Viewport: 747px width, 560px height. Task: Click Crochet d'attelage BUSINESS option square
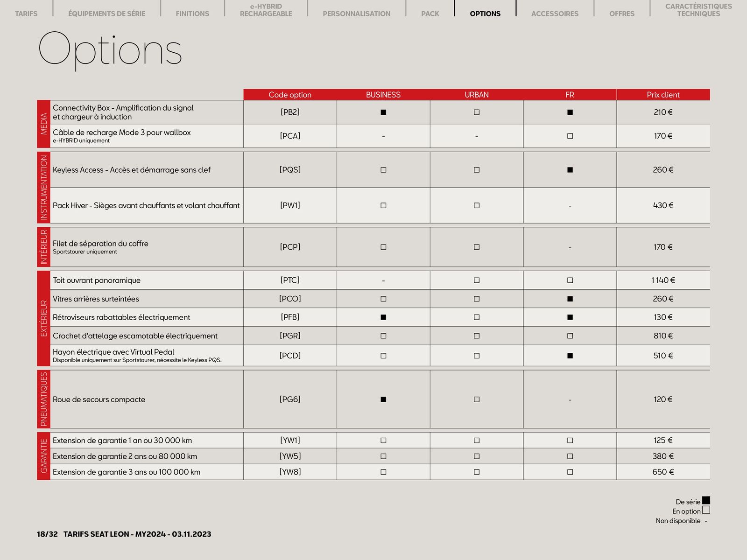383,336
